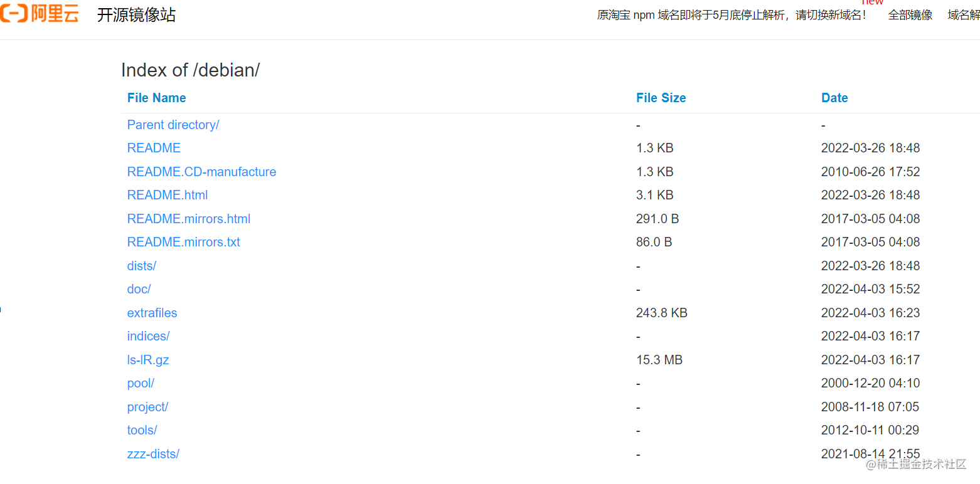Open the README.mirrors.txt file

tap(183, 242)
